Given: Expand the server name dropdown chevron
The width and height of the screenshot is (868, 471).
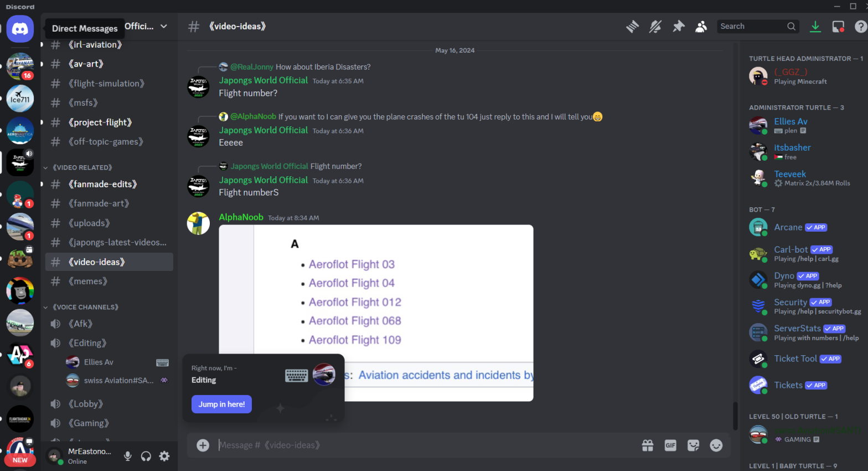Looking at the screenshot, I should click(164, 26).
